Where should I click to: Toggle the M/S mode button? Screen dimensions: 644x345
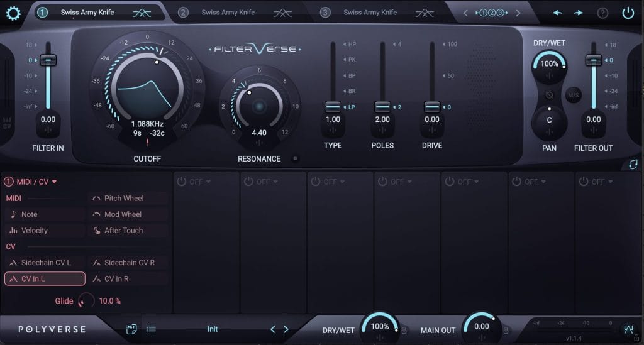573,96
